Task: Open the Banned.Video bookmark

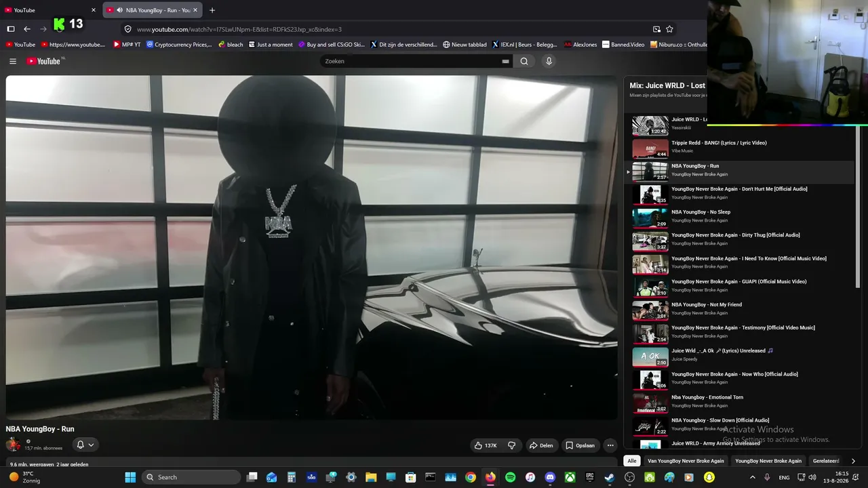Action: pyautogui.click(x=623, y=45)
